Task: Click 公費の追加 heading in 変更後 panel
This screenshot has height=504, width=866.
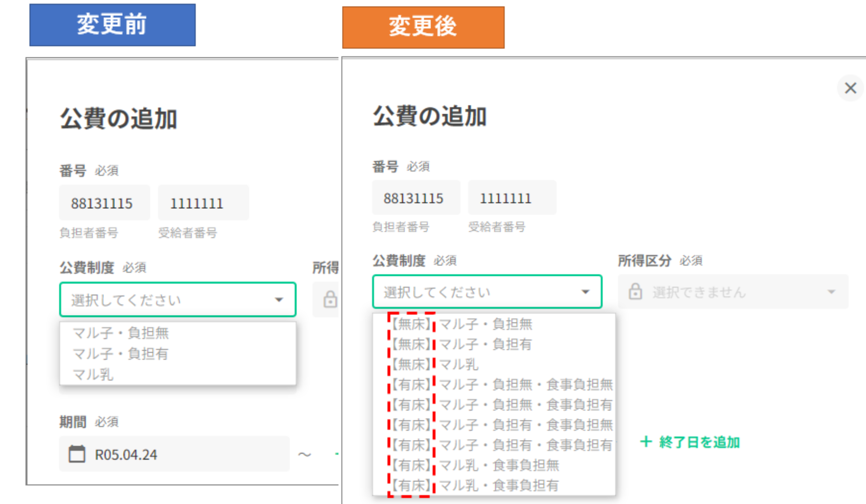Action: tap(430, 116)
